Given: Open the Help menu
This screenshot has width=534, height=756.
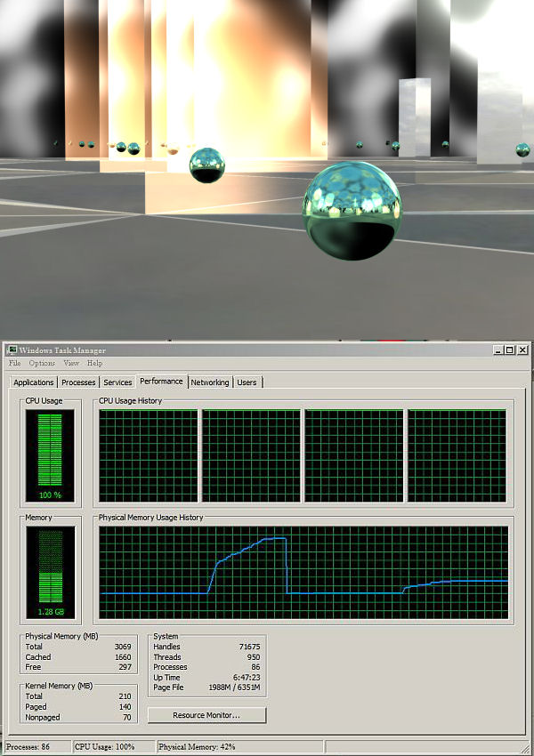Looking at the screenshot, I should click(94, 363).
